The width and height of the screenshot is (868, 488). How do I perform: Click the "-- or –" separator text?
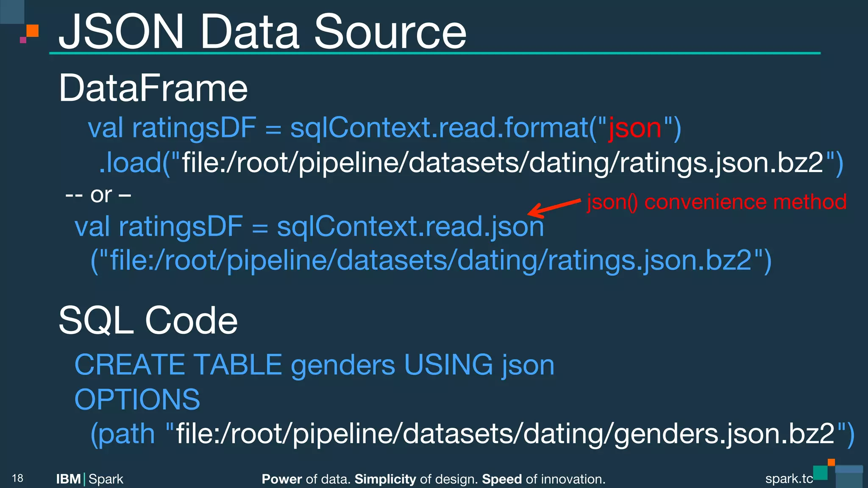(x=98, y=195)
